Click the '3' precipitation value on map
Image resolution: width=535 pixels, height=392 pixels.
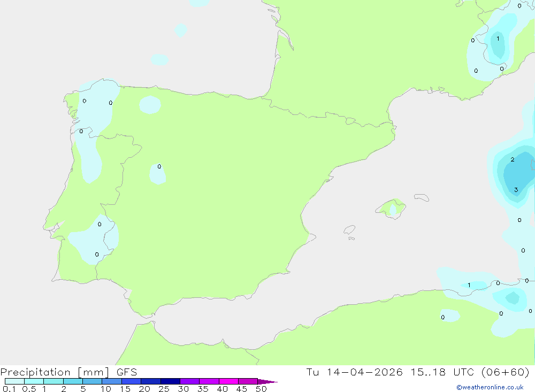(516, 190)
